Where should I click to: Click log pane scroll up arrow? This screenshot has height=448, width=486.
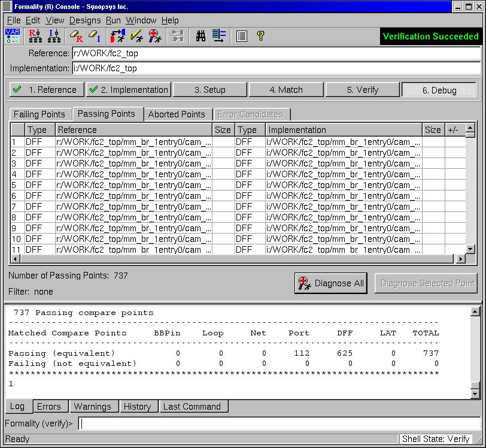[475, 312]
